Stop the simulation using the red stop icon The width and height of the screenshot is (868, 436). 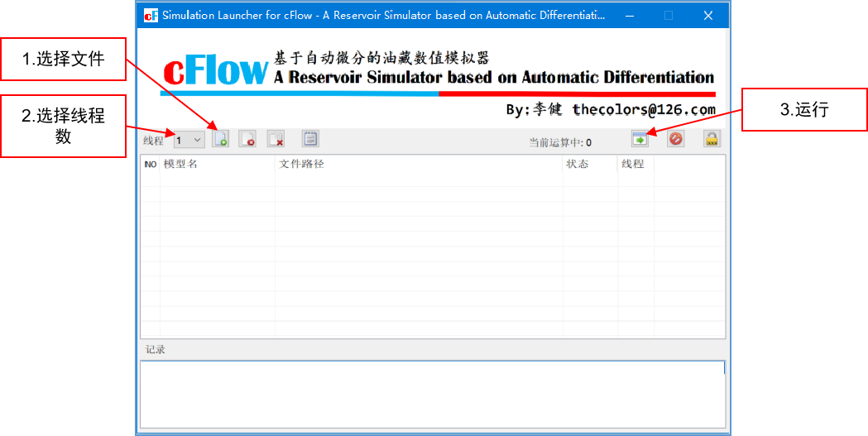[675, 139]
